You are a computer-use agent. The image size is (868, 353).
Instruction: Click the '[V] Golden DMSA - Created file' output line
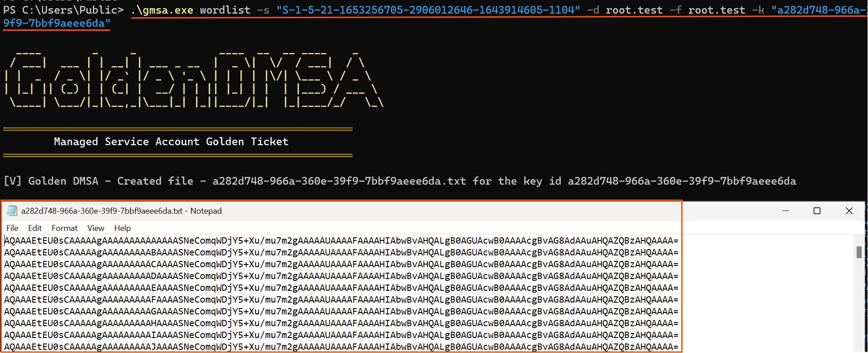(x=399, y=181)
